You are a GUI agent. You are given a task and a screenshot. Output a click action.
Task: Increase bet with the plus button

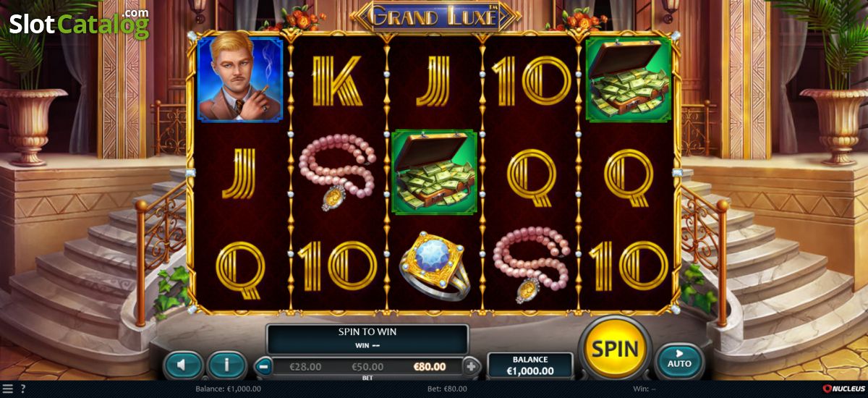coord(472,366)
